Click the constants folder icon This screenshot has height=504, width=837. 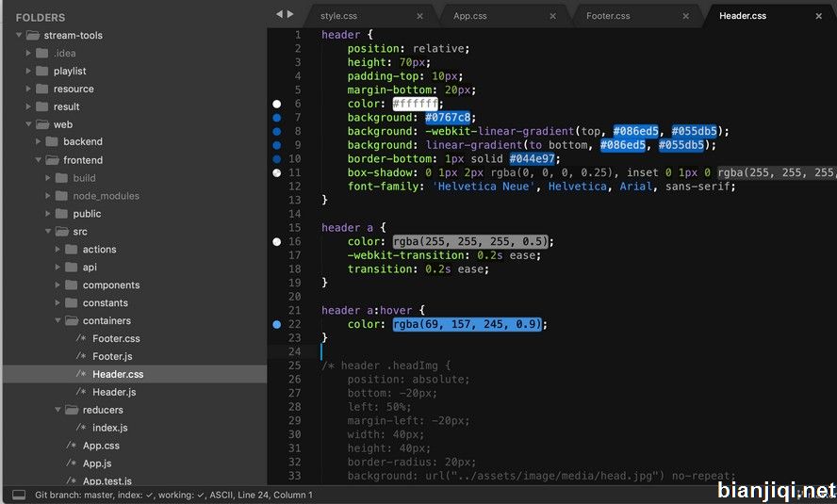coord(72,303)
